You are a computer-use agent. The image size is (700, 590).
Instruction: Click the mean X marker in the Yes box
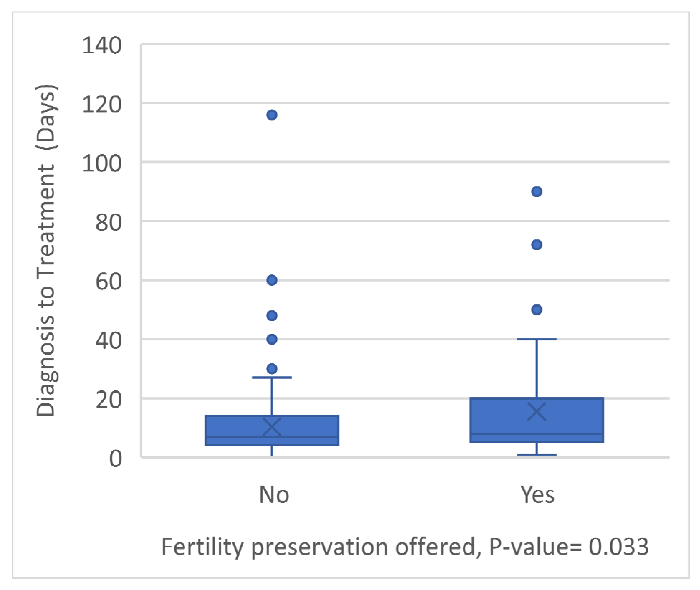[536, 411]
